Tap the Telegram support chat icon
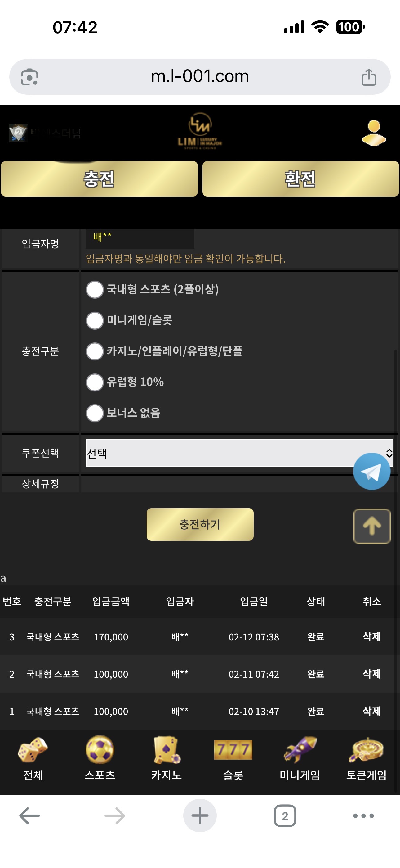The image size is (400, 868). 372,471
